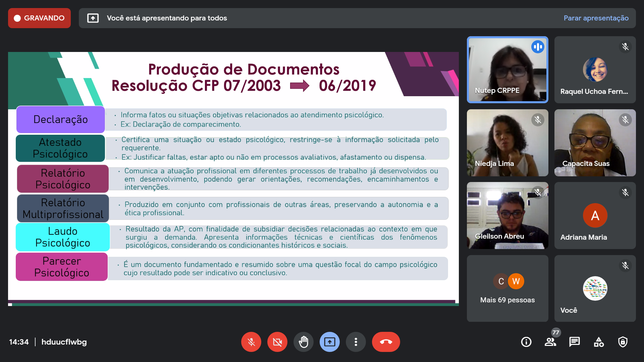The image size is (644, 362).
Task: Open the chat messages panel
Action: tap(574, 342)
